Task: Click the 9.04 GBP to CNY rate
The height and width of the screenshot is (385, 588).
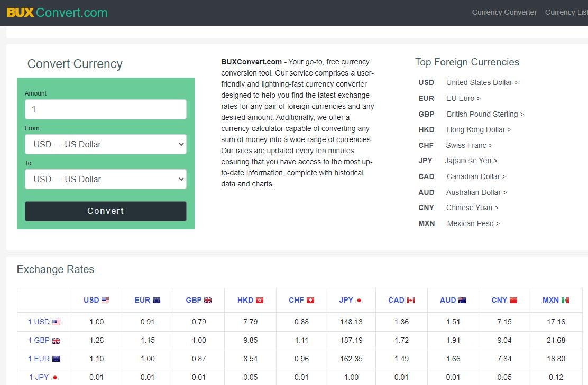Action: (x=504, y=340)
